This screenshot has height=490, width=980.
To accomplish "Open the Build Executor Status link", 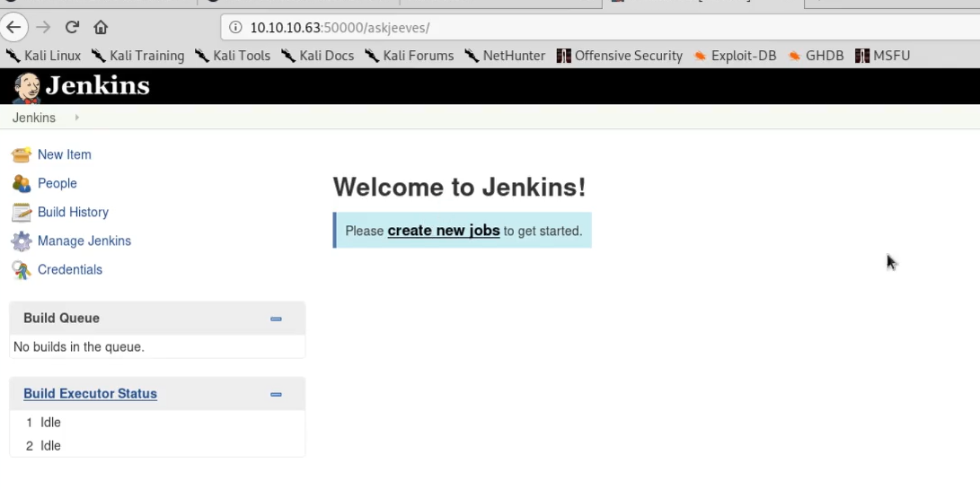I will 90,394.
